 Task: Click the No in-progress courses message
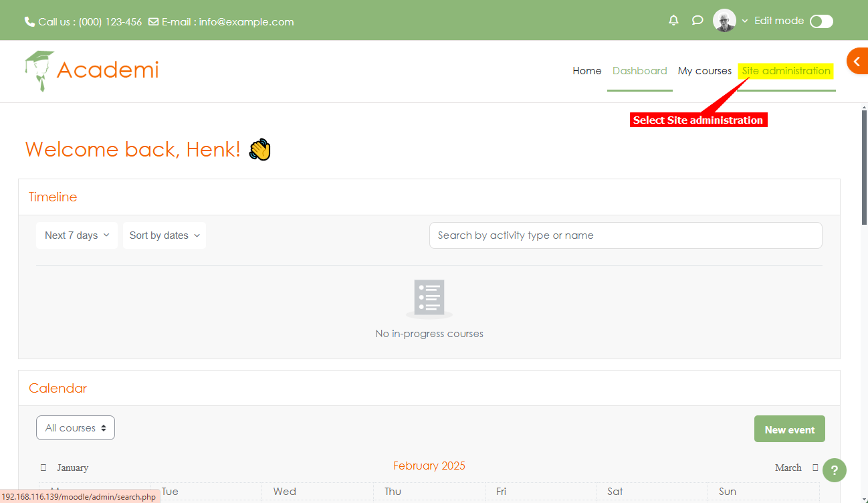(429, 334)
